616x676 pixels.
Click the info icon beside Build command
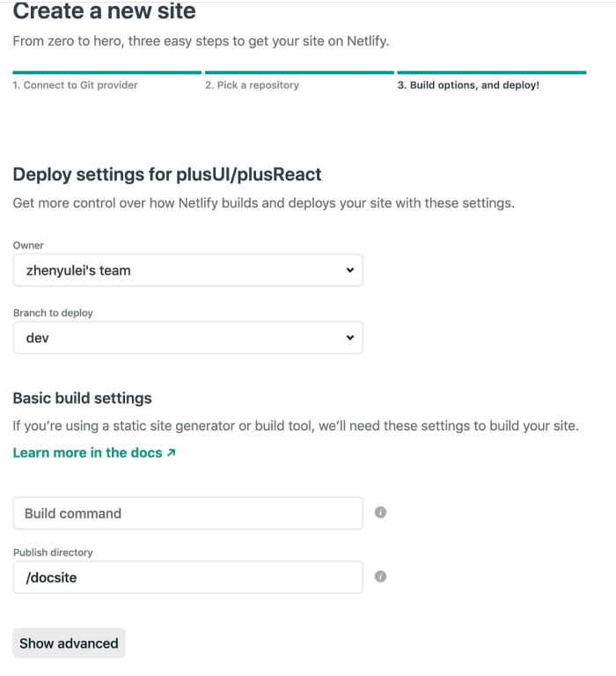tap(381, 513)
